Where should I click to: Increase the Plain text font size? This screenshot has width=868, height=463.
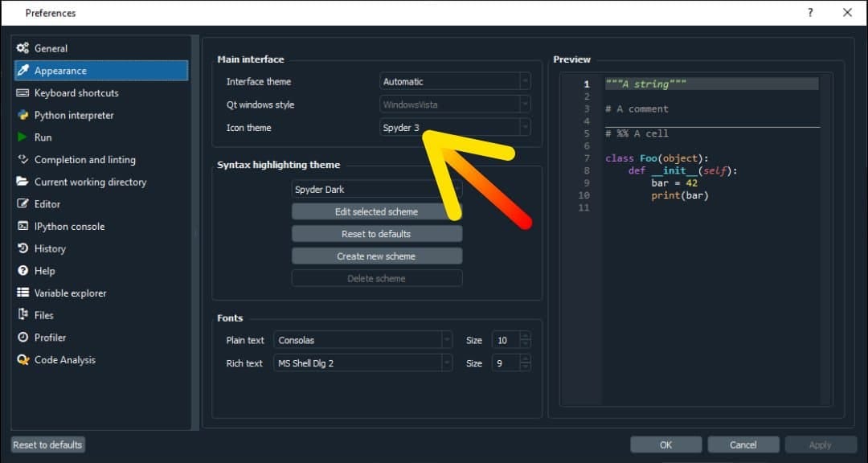525,336
